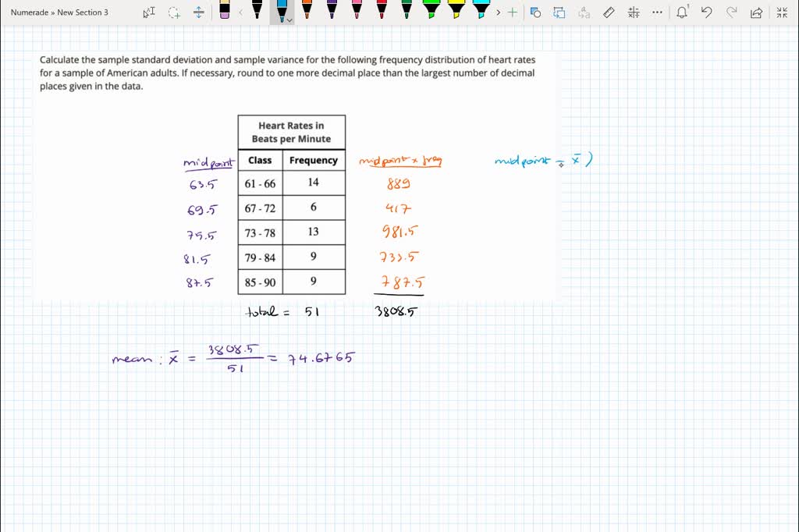Click the handwritten midpoint 69.5
Image resolution: width=799 pixels, height=532 pixels.
202,209
